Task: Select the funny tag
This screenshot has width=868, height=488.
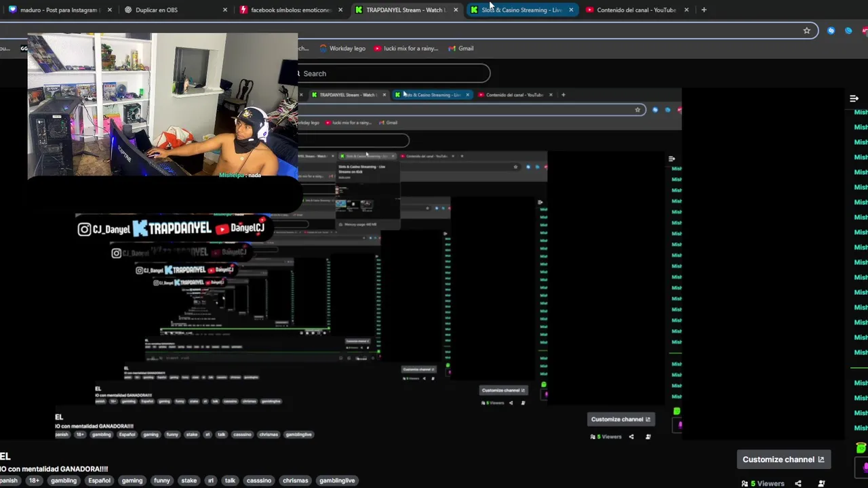Action: tap(162, 481)
